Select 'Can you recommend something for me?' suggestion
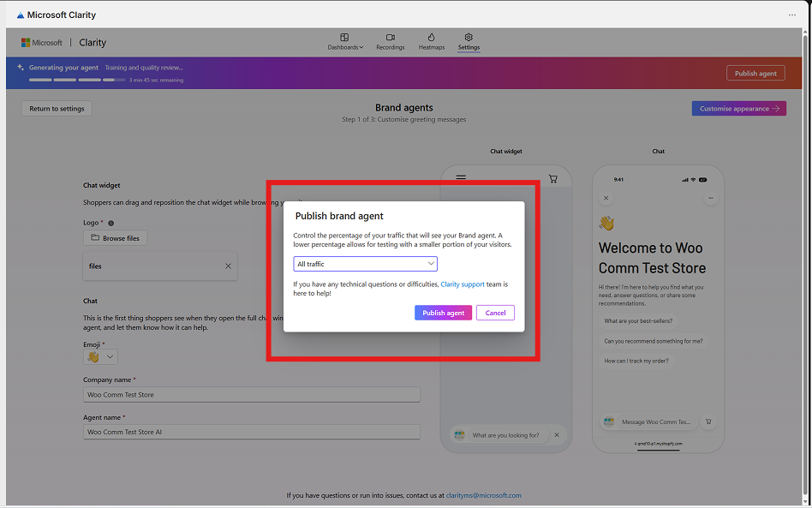 [654, 341]
